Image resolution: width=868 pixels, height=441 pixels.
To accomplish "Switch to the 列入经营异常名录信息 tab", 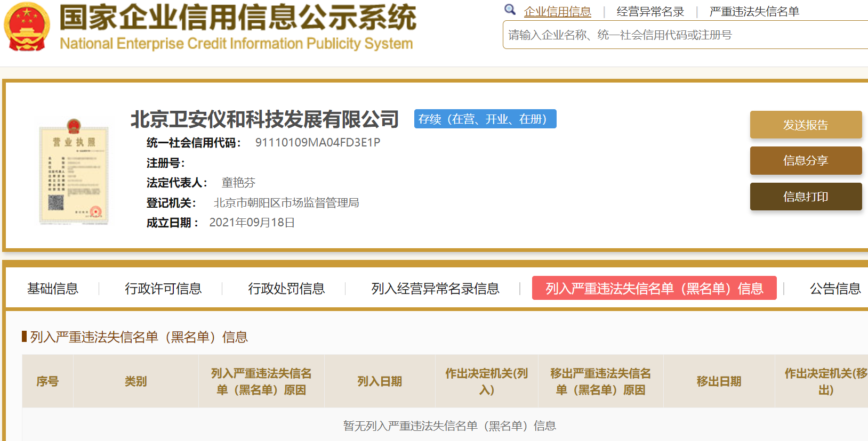I will (x=435, y=289).
